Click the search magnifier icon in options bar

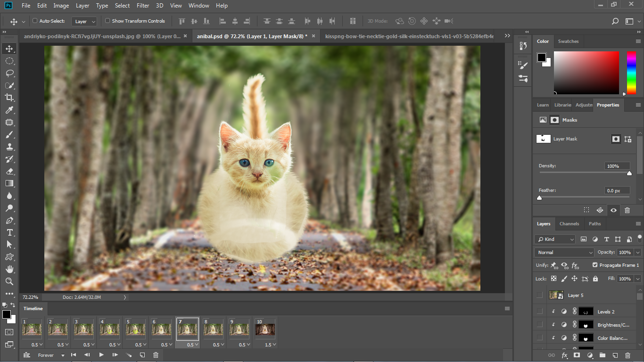[x=615, y=21]
